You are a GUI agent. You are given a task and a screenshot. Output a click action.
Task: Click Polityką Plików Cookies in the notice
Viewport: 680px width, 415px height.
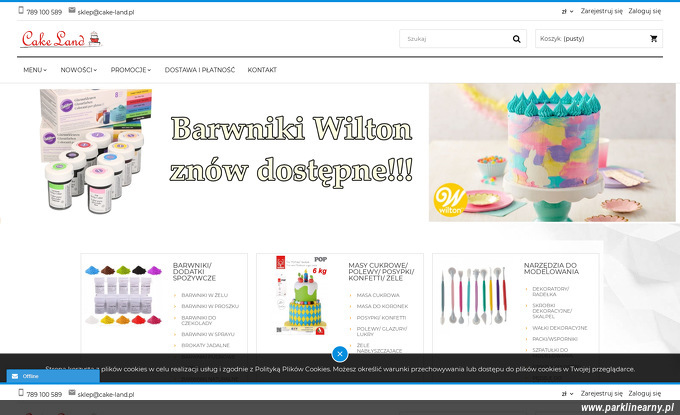[293, 369]
